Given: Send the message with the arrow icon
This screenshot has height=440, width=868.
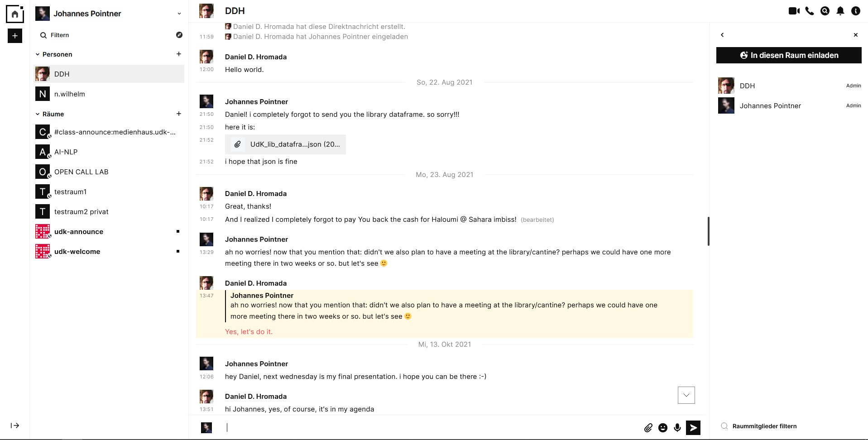Looking at the screenshot, I should [x=693, y=428].
